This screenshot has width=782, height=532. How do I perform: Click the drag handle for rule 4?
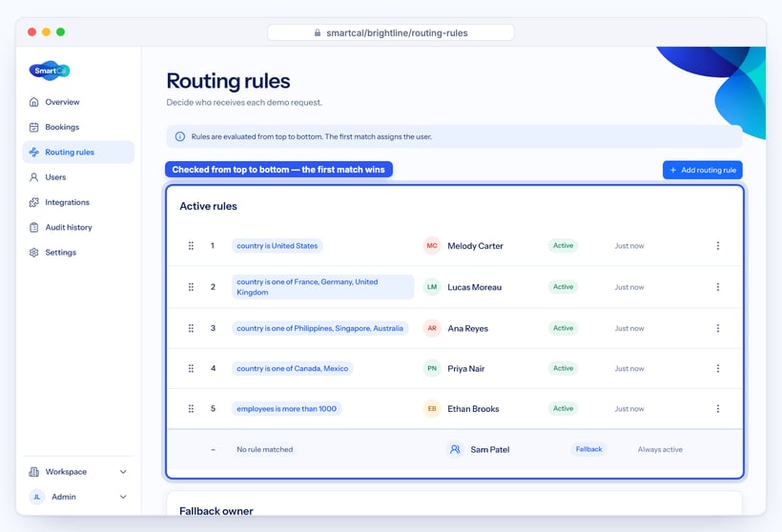point(191,368)
